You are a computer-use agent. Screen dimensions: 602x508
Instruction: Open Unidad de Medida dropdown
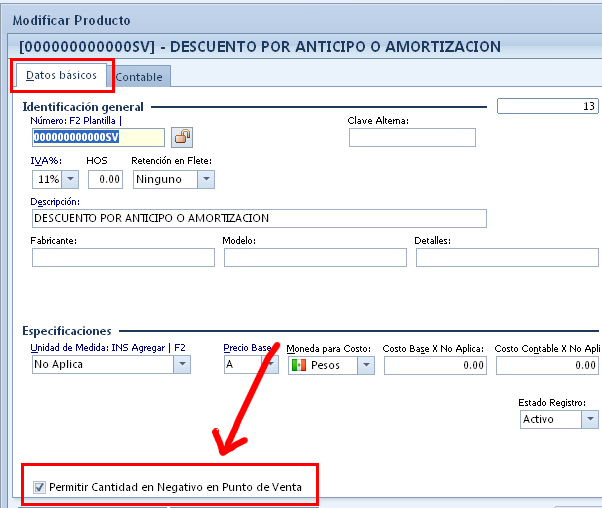coord(181,365)
